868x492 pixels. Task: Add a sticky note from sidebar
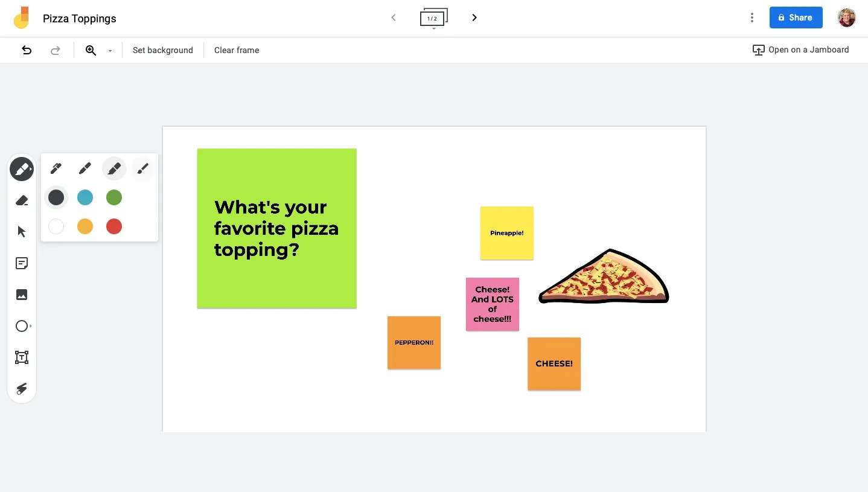[22, 263]
